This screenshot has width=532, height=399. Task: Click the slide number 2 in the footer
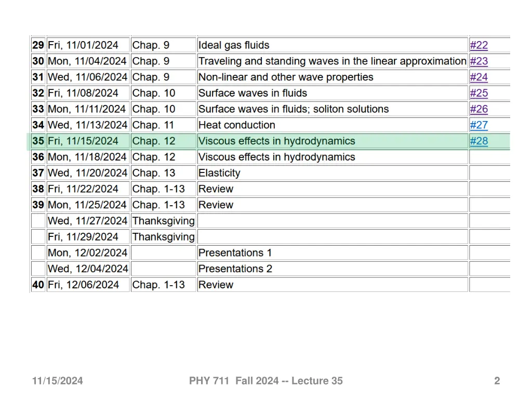(x=497, y=381)
